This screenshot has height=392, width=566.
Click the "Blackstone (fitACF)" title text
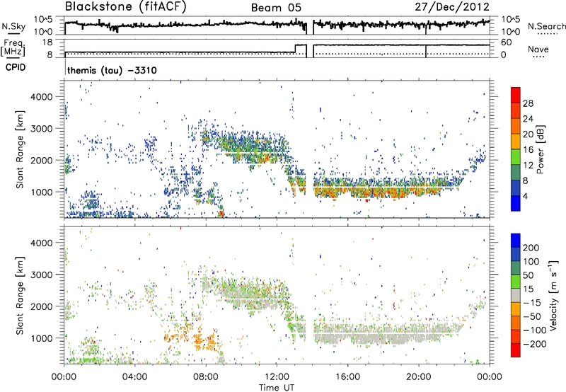tap(126, 6)
